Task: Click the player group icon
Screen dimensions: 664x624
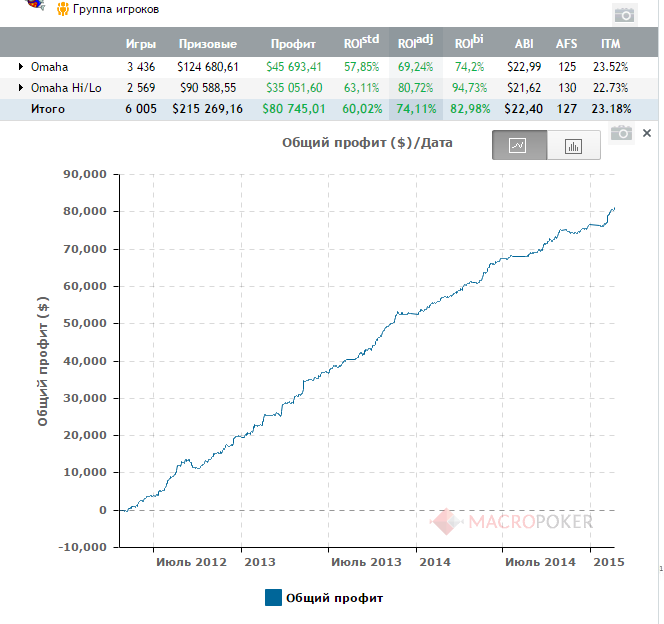Action: (x=63, y=9)
